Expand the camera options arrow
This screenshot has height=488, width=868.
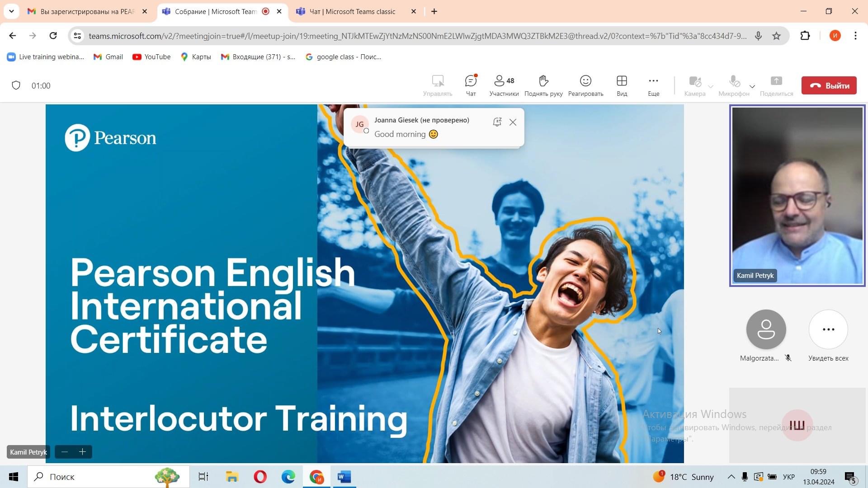point(711,86)
